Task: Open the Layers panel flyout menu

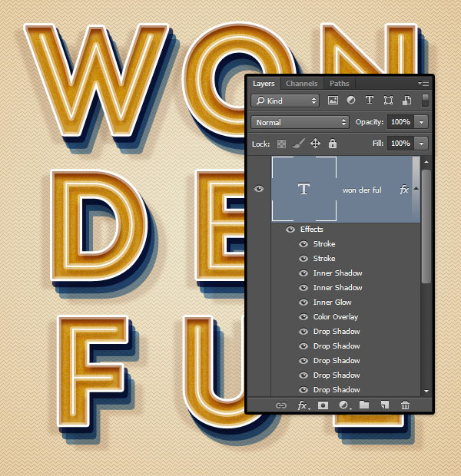Action: click(x=423, y=83)
